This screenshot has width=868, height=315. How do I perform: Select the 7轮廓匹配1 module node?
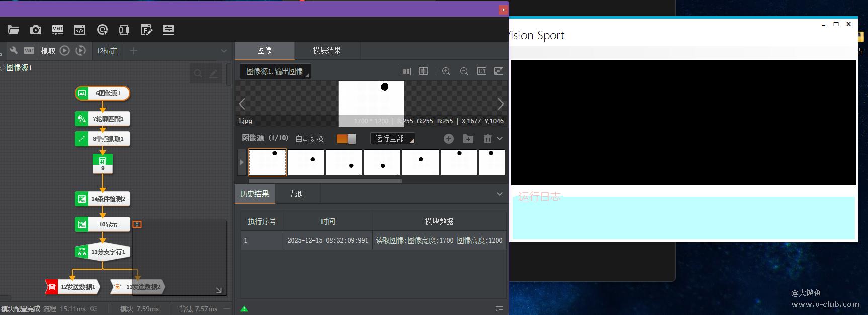click(x=103, y=119)
